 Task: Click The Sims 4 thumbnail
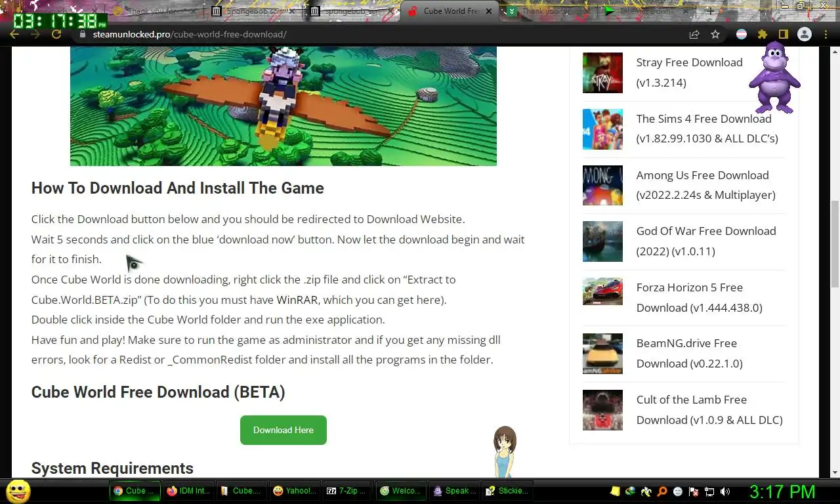click(602, 129)
